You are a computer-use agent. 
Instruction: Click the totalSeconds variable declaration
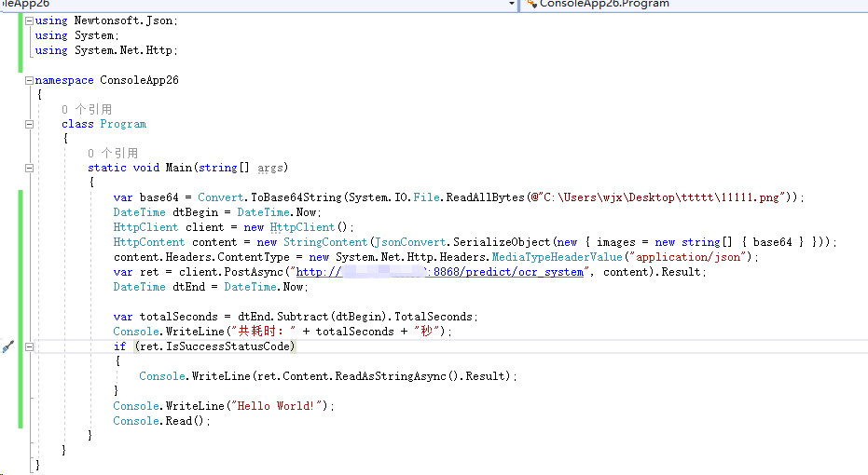177,317
